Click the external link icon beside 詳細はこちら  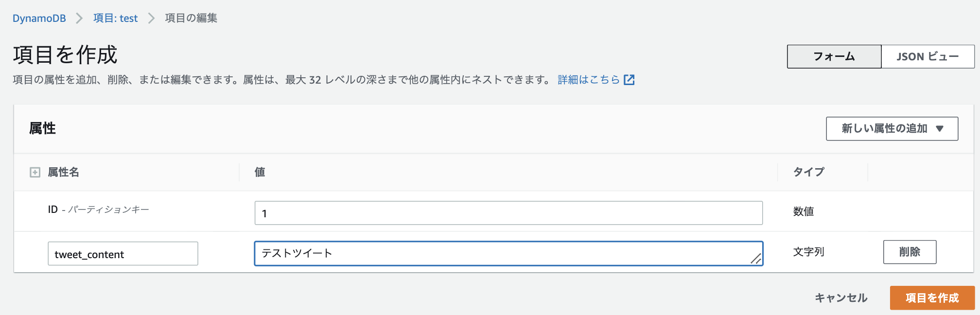click(629, 80)
